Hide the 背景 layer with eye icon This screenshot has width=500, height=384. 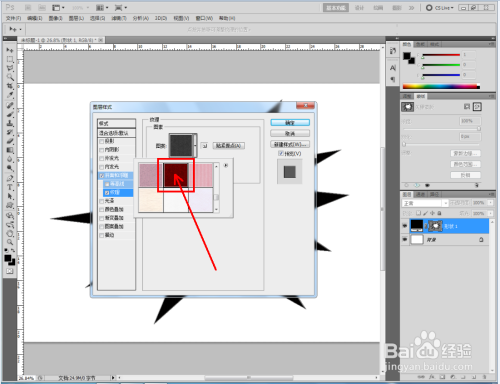(x=405, y=239)
